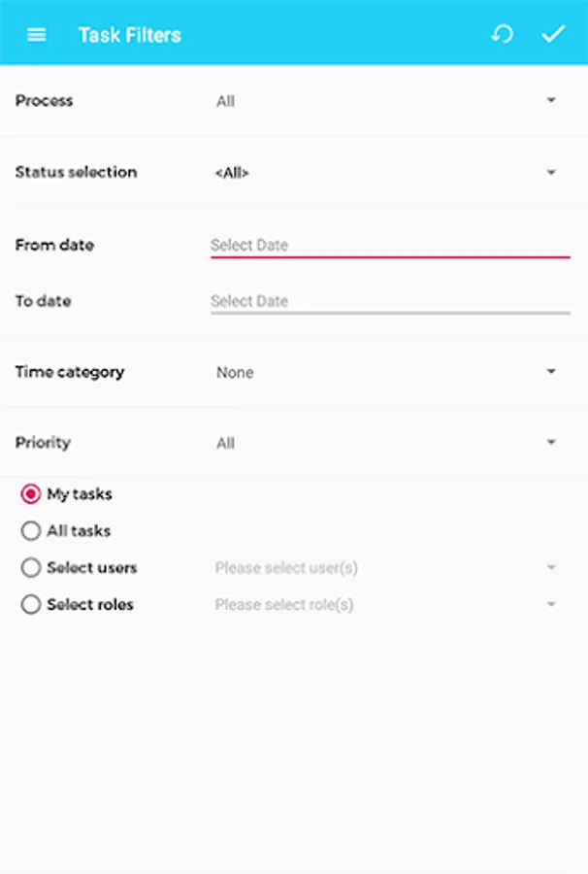The image size is (588, 874).
Task: Open the hamburger navigation menu
Action: tap(37, 35)
